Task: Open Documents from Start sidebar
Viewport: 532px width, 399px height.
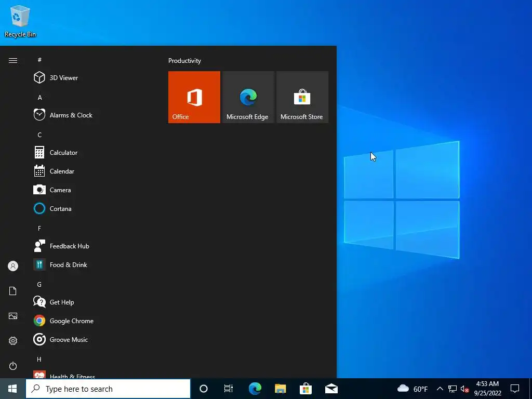Action: coord(13,291)
